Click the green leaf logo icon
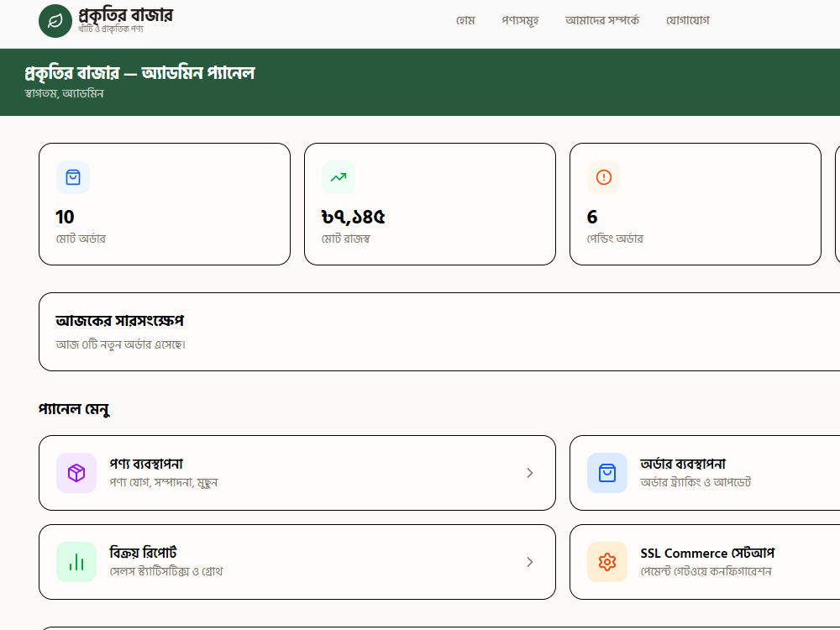This screenshot has width=840, height=630. point(55,21)
